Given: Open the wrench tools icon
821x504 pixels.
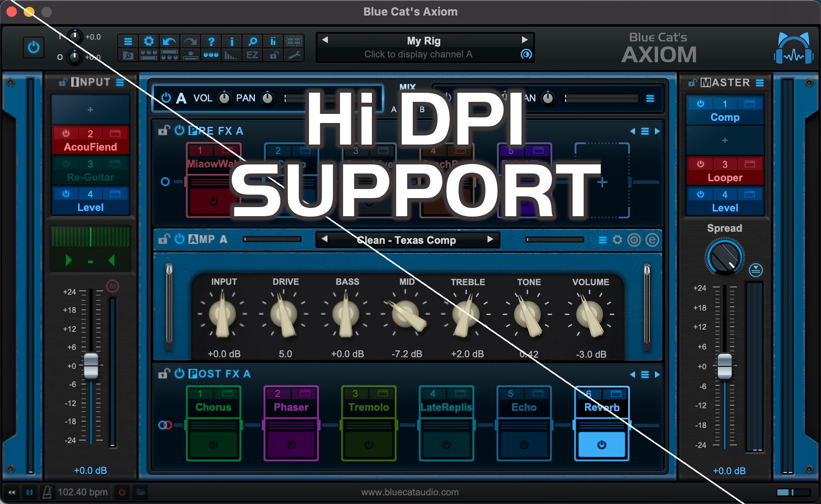Looking at the screenshot, I should (294, 55).
